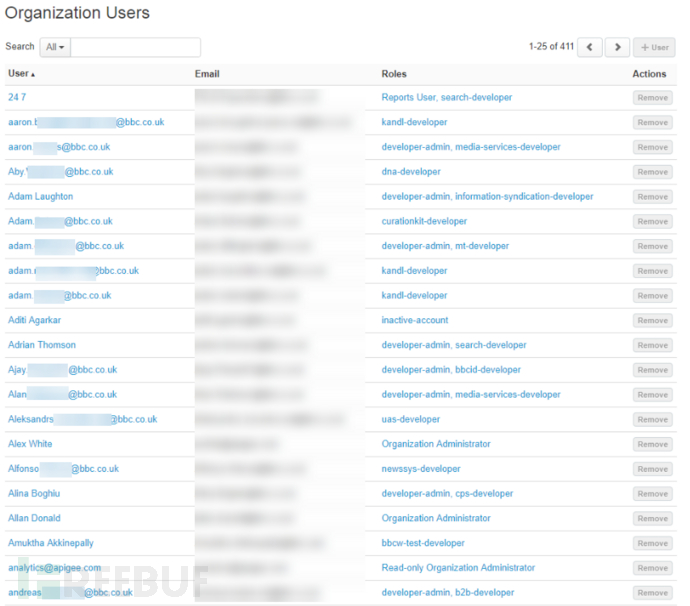Open user analytics@apigee.com
Screen dimensions: 690x606
[x=55, y=568]
